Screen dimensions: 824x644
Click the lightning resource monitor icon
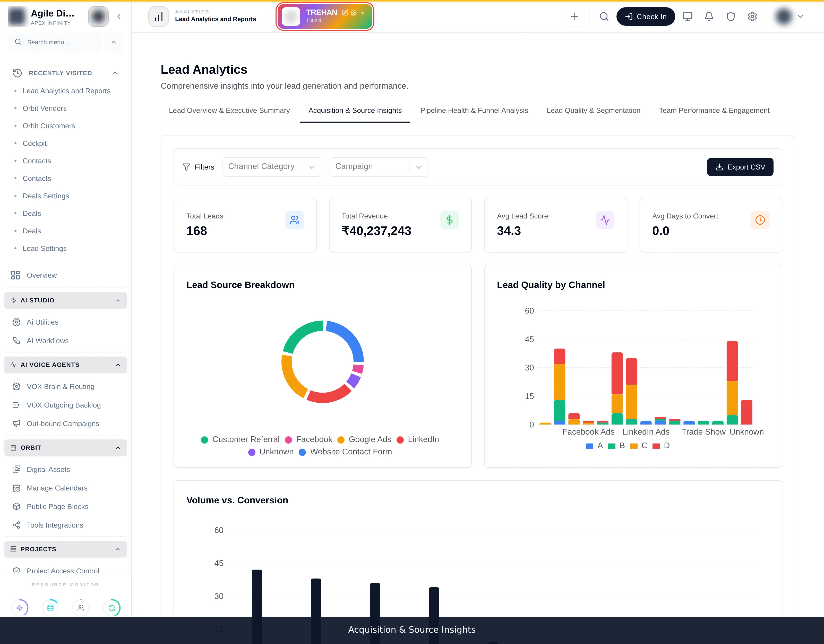click(20, 608)
